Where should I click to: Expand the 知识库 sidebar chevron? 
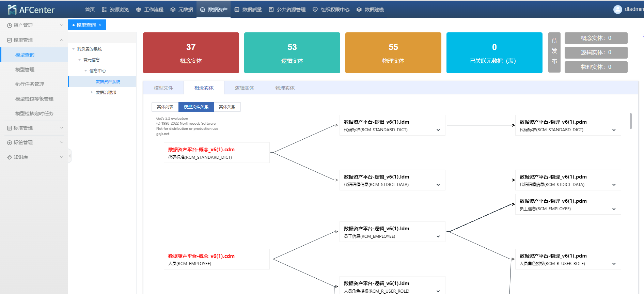[x=62, y=157]
